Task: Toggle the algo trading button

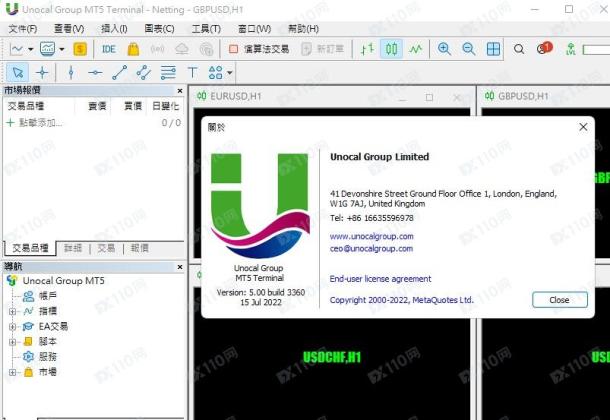Action: tap(259, 49)
